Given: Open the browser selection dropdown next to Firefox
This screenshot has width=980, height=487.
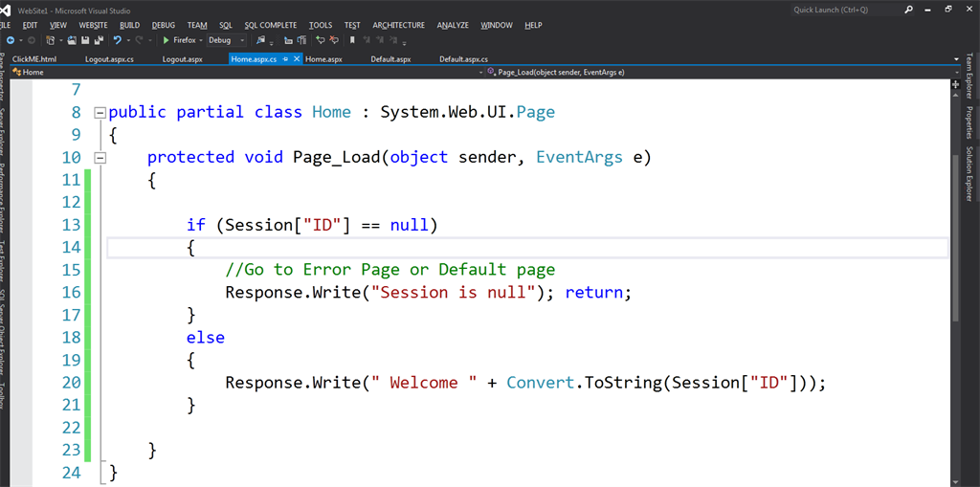Looking at the screenshot, I should tap(201, 40).
